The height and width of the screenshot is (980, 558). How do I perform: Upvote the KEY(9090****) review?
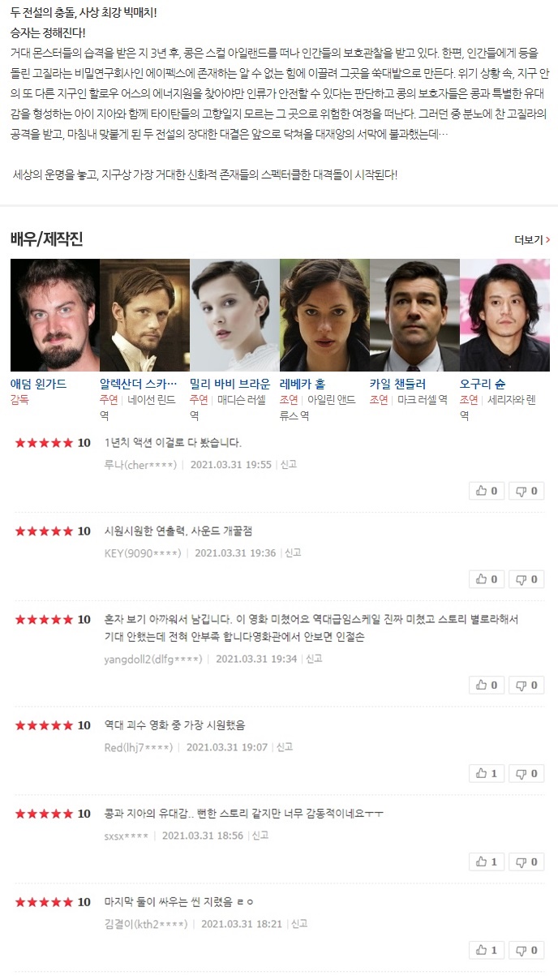(487, 579)
